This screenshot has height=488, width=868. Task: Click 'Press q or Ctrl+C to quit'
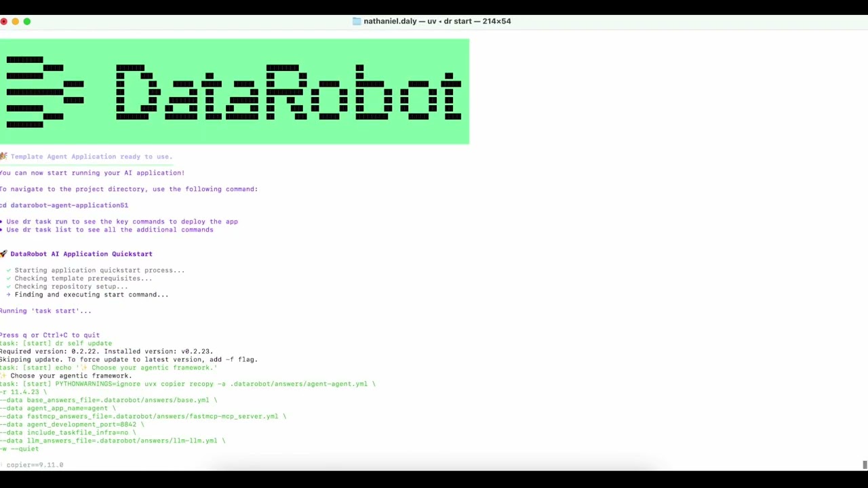coord(50,335)
